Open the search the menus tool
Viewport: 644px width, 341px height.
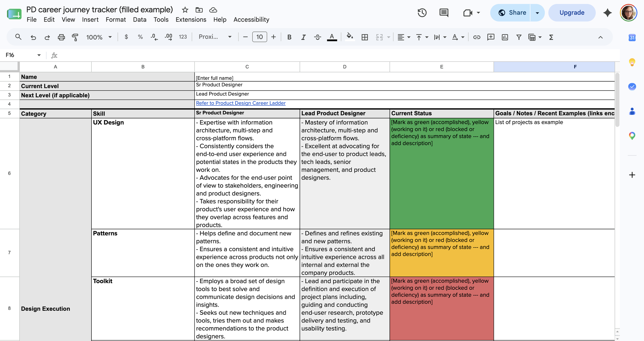pyautogui.click(x=18, y=37)
